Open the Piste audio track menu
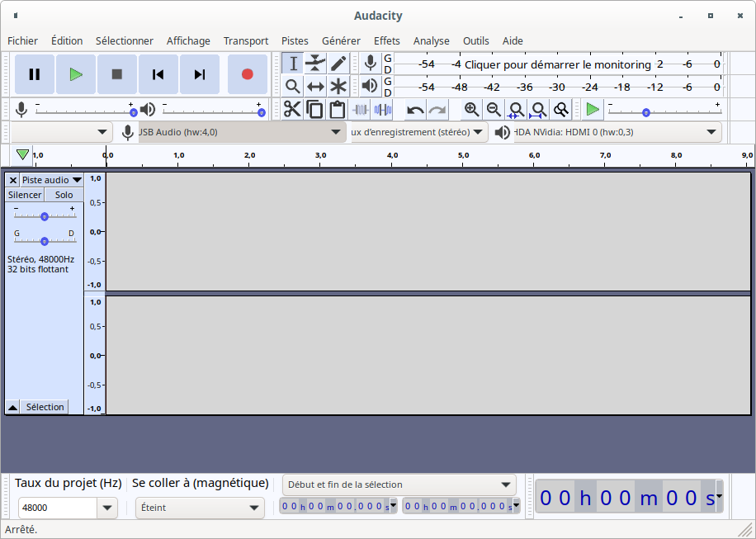This screenshot has height=539, width=756. [52, 180]
